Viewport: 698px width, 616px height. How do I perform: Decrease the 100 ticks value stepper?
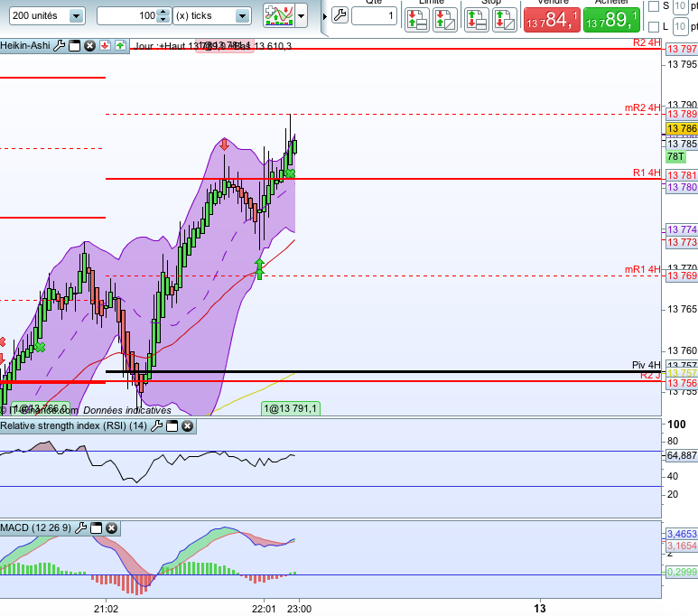tap(163, 20)
